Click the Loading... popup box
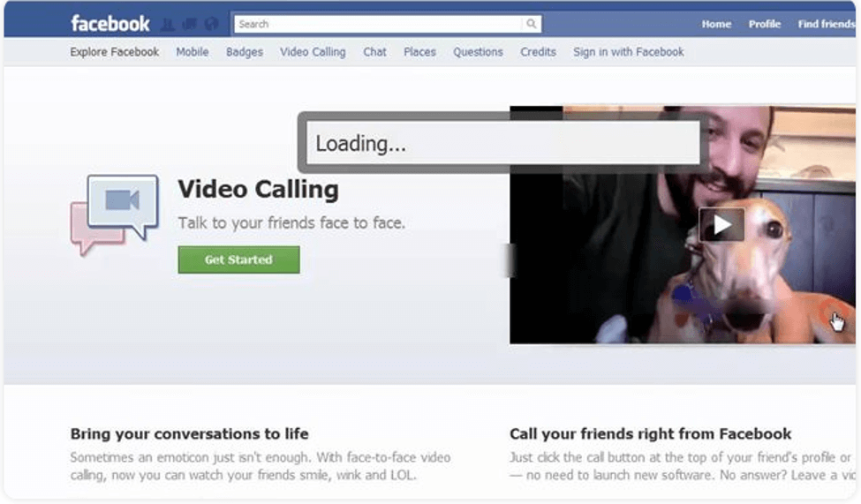The height and width of the screenshot is (504, 861). [x=503, y=143]
